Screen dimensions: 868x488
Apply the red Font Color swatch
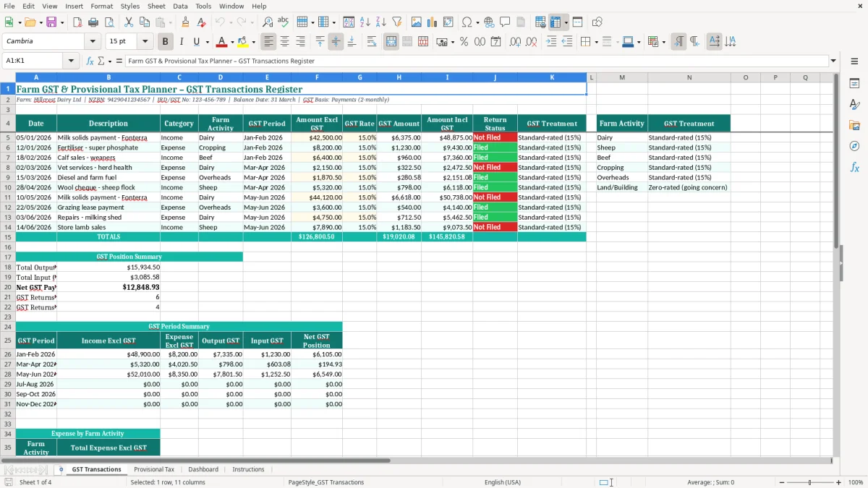click(221, 42)
